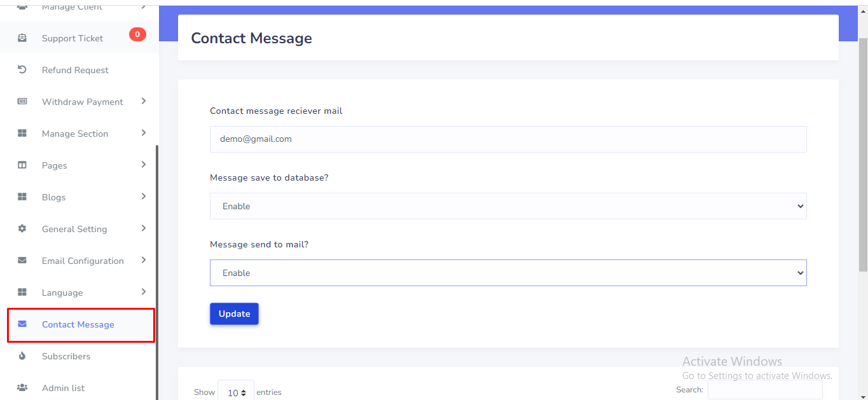Open the Subscribers menu item
Screen dimensions: 868x400
(x=66, y=356)
